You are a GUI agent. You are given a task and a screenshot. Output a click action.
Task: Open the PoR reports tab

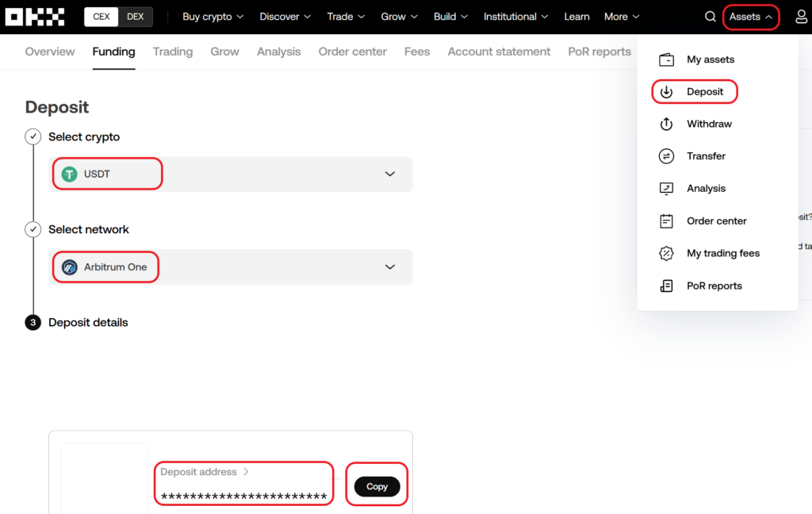(x=599, y=52)
